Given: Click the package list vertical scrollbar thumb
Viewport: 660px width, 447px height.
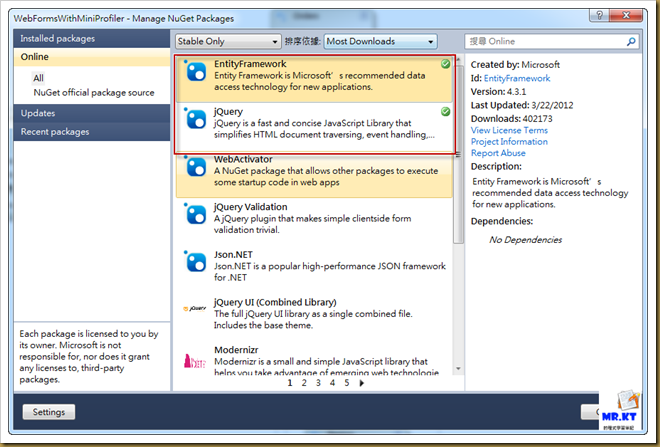Looking at the screenshot, I should click(x=458, y=154).
